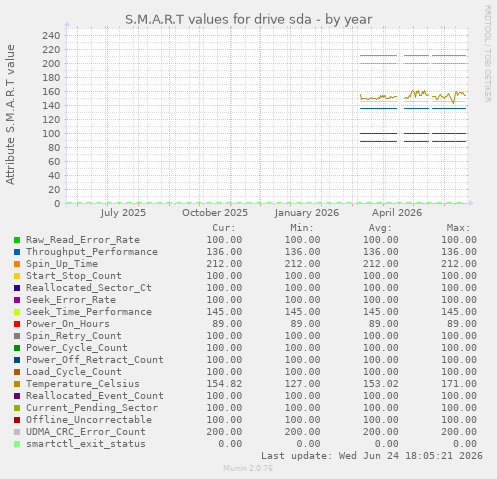Click the Munin 2.0.76 footer text
The image size is (497, 479).
248,468
